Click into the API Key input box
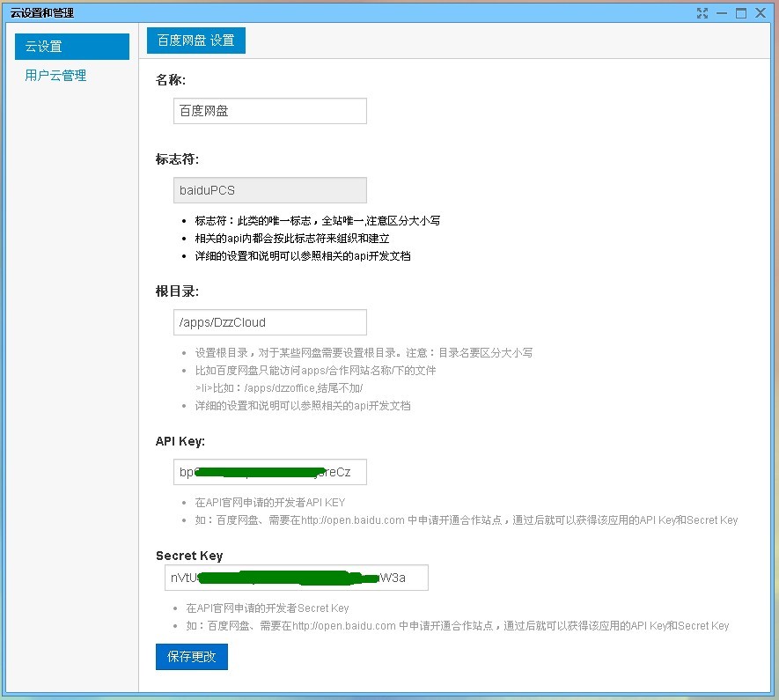 tap(269, 472)
